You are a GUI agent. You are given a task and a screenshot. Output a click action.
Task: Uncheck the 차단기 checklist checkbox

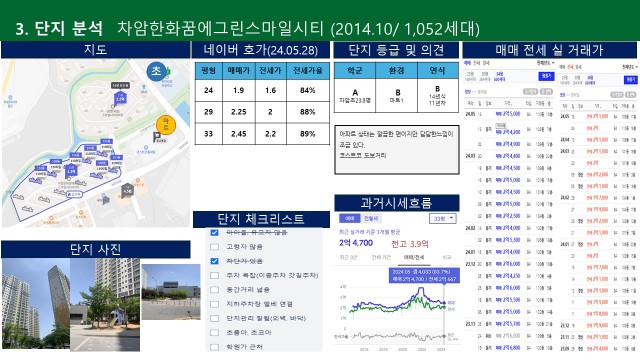[x=214, y=261]
